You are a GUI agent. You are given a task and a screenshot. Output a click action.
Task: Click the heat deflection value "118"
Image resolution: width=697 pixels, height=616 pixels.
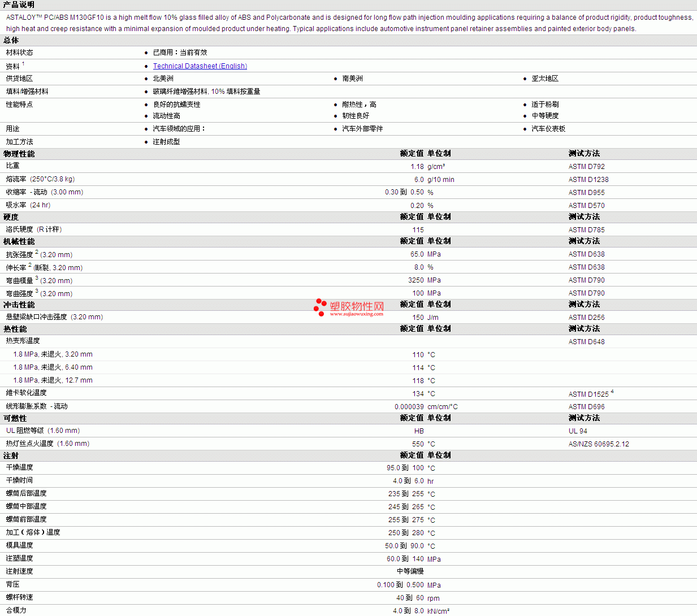pyautogui.click(x=418, y=381)
